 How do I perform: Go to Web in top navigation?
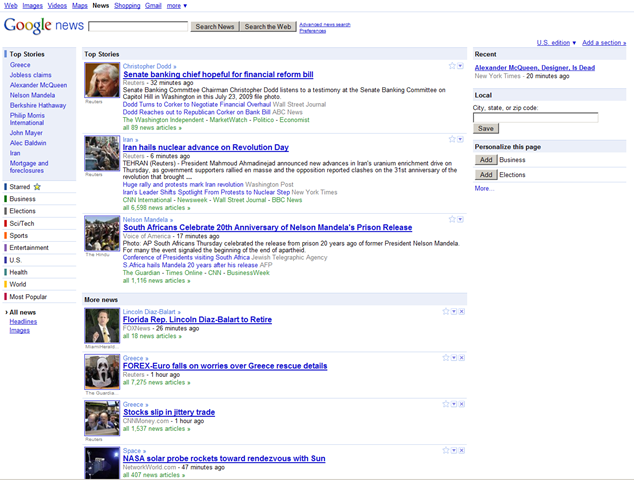(x=11, y=6)
